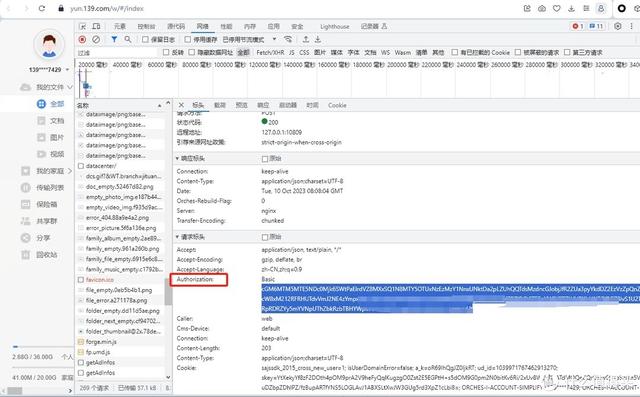Open 响应 Response tab in details
This screenshot has width=640, height=397.
coord(263,105)
